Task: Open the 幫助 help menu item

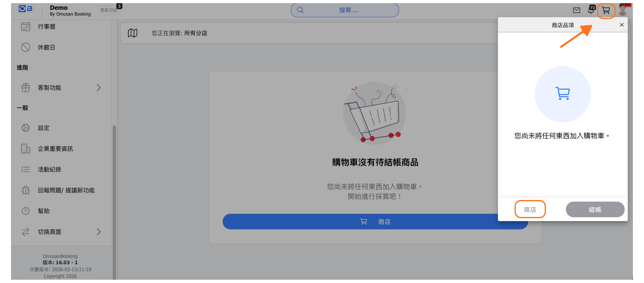Action: tap(44, 211)
